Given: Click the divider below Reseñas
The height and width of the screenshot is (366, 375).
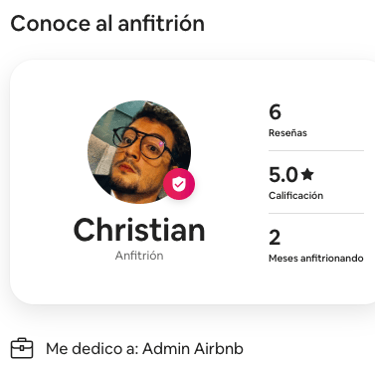Looking at the screenshot, I should click(x=316, y=150).
